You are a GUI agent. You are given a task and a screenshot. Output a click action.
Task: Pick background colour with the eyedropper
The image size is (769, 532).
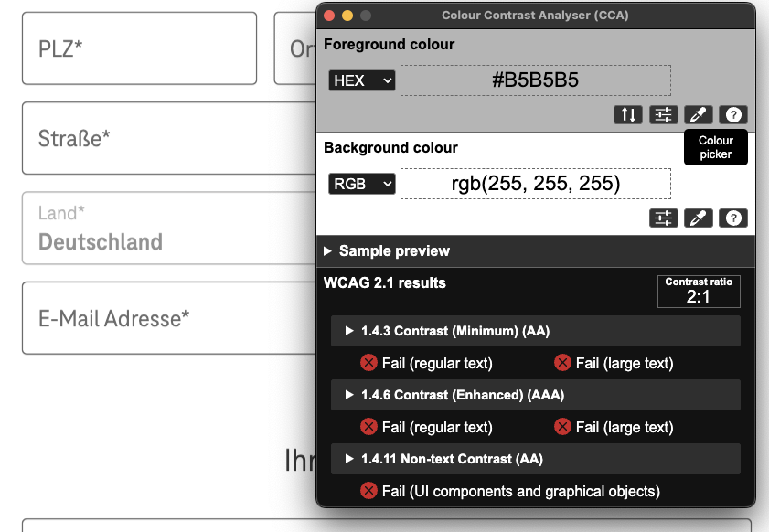(x=698, y=218)
